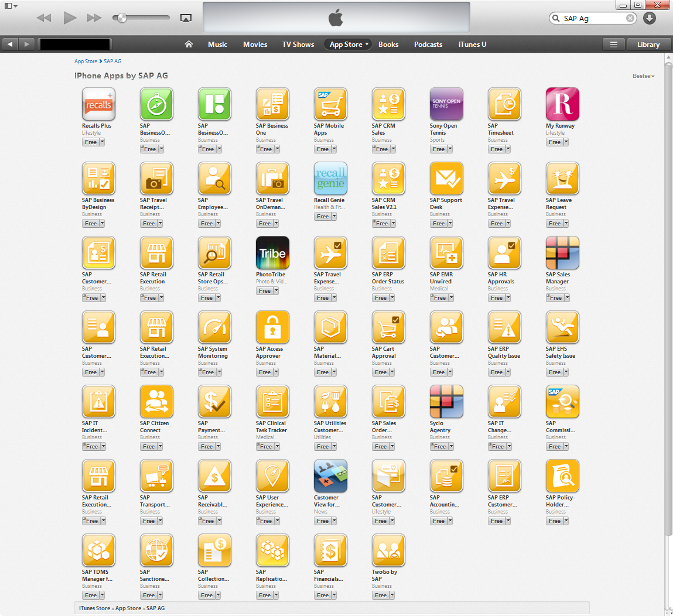Screen dimensions: 673x616
Task: Open the Sylco Agentry app icon
Action: coord(446,402)
